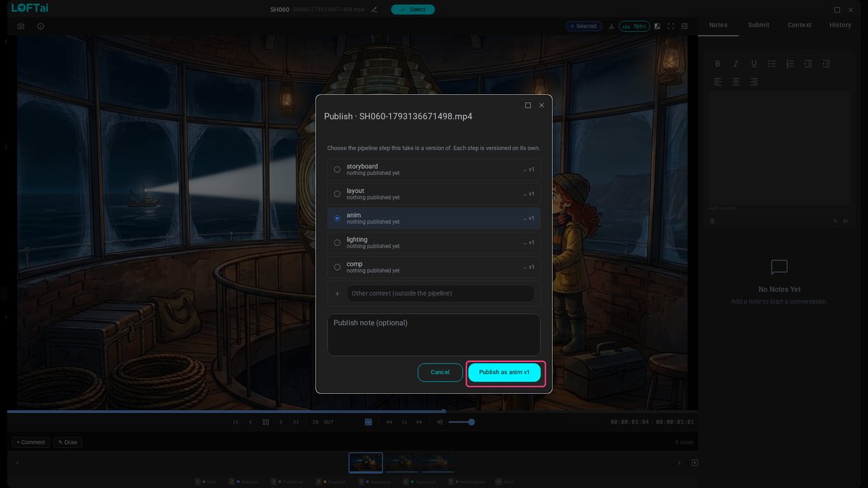Click the Selected status pill

point(584,26)
